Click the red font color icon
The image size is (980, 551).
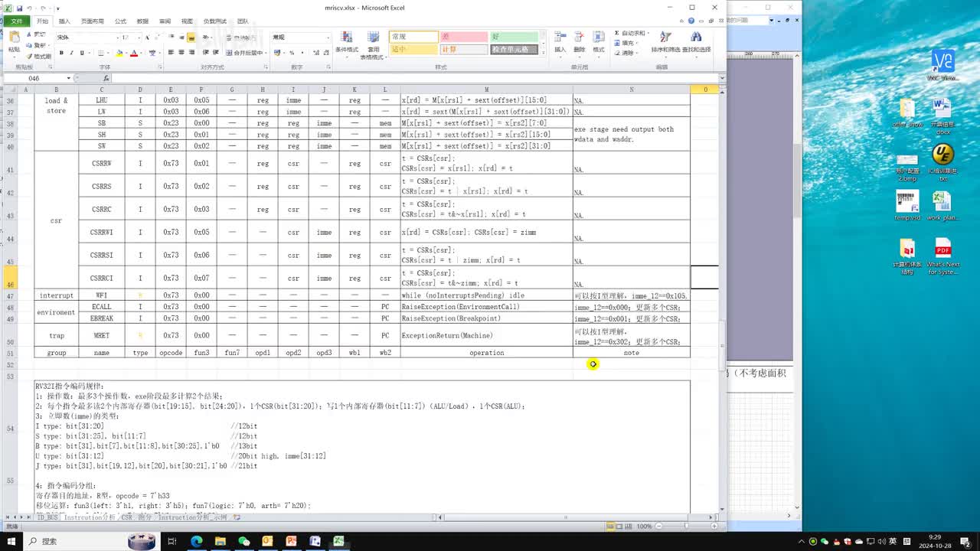coord(134,53)
